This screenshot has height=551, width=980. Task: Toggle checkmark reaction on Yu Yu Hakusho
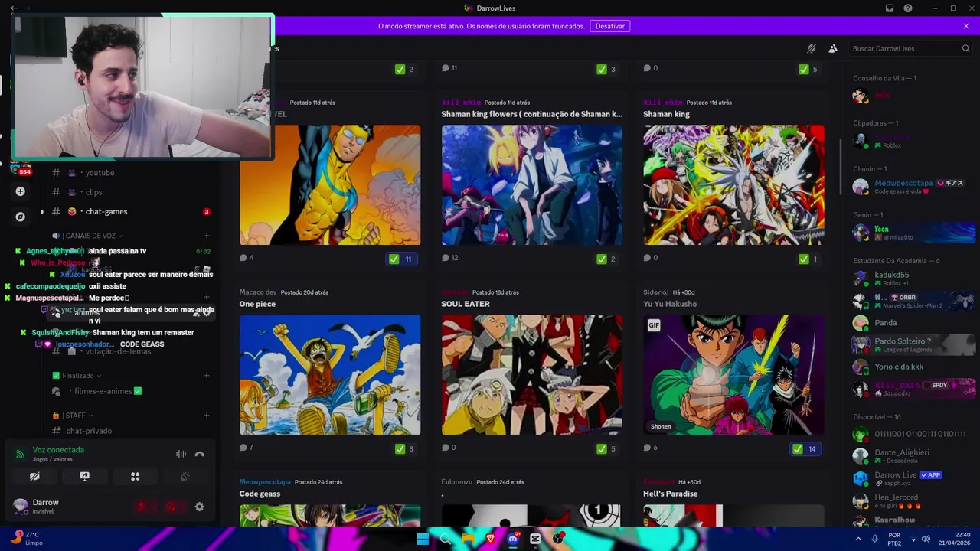[805, 448]
